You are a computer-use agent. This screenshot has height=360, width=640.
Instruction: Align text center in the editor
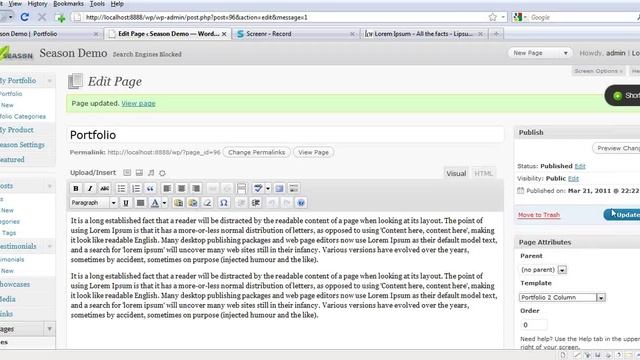pyautogui.click(x=182, y=188)
